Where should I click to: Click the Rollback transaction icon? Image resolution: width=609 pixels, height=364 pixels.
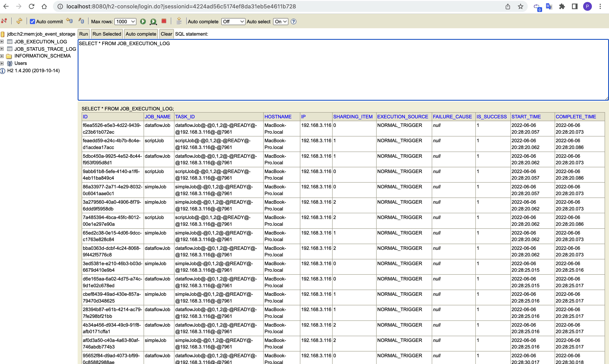(x=70, y=21)
